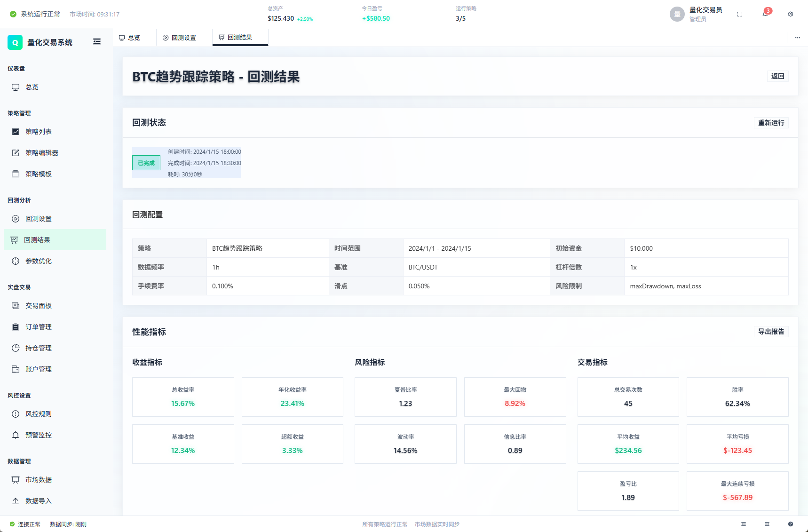This screenshot has width=808, height=532.
Task: Open 策略列表 sidebar item
Action: [55, 132]
